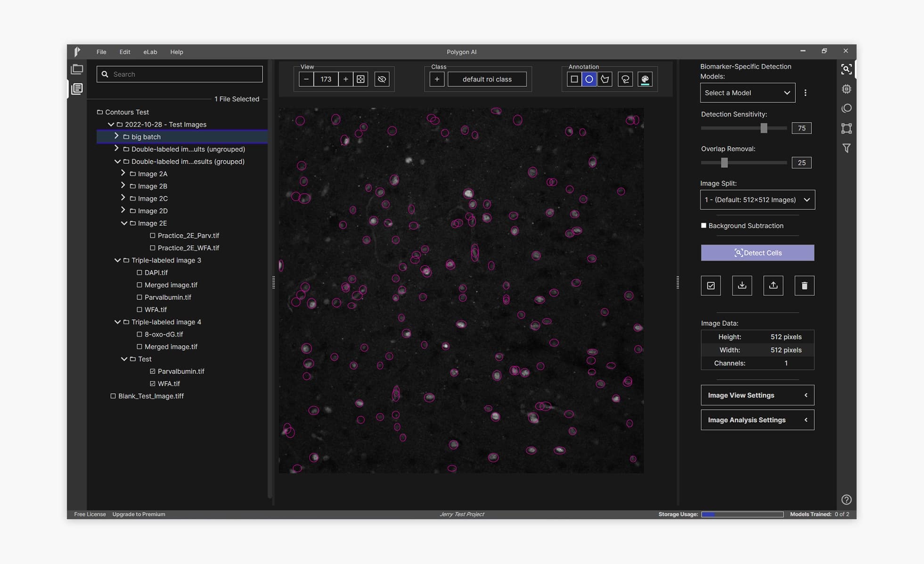
Task: Check the Practice_2E_WFA.tif checkbox
Action: (152, 248)
